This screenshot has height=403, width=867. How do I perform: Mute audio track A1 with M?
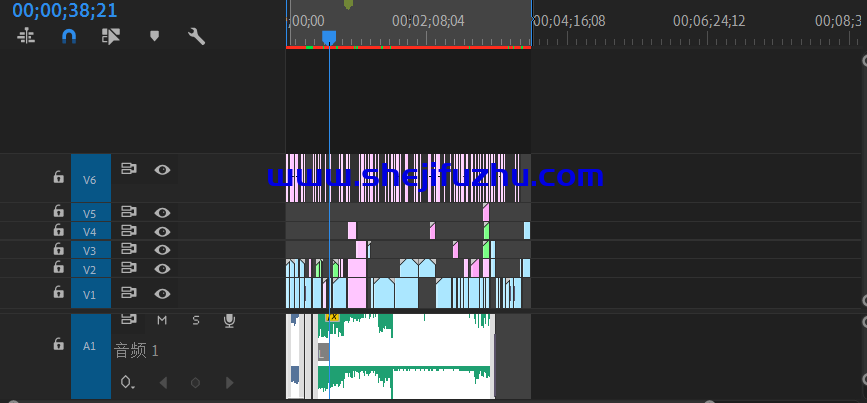click(x=161, y=320)
